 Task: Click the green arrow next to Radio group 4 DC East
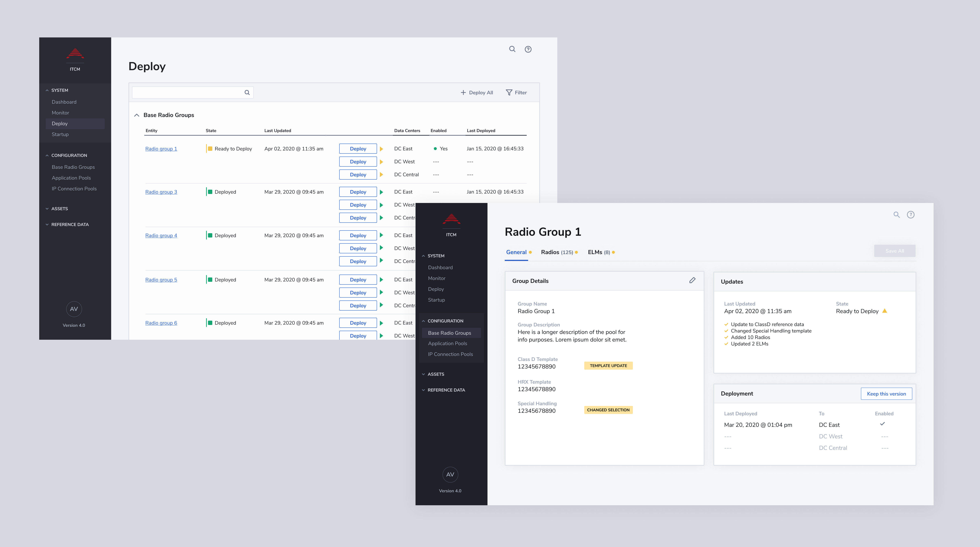[x=381, y=235]
